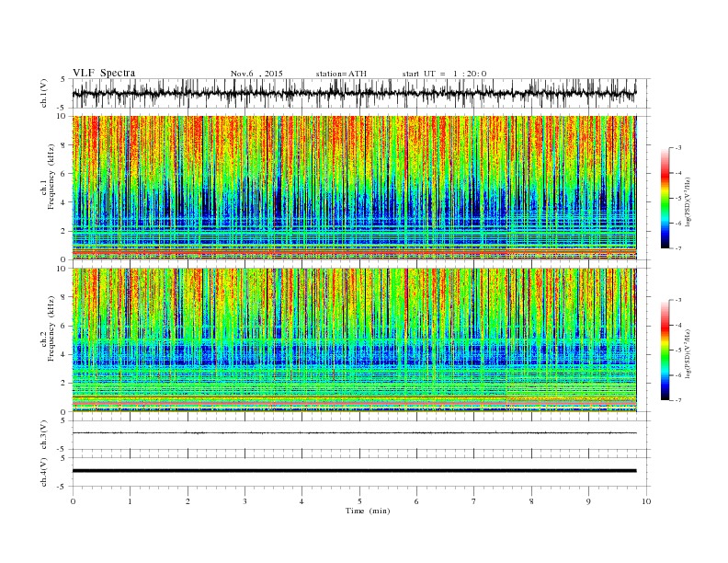728x563 pixels.
Task: Click the time axis tick label "1"
Action: [131, 501]
